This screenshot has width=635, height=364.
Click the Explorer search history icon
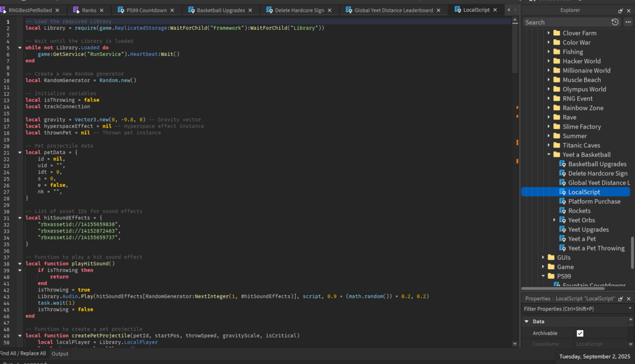615,22
